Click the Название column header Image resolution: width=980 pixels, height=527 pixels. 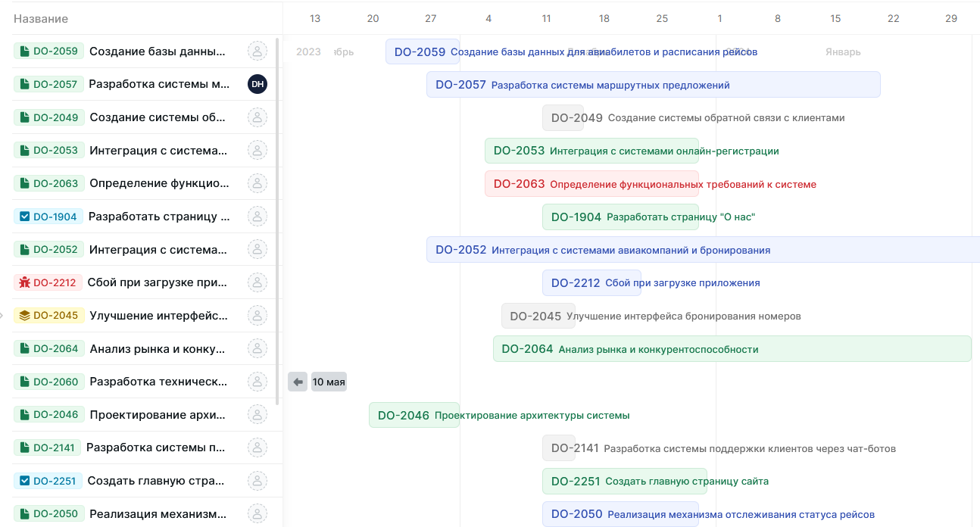coord(41,19)
